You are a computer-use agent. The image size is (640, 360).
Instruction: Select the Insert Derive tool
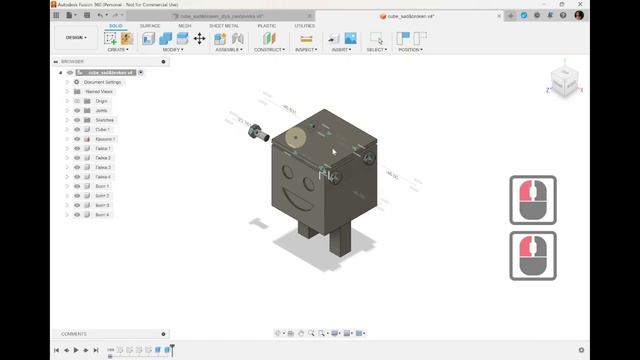click(x=333, y=38)
